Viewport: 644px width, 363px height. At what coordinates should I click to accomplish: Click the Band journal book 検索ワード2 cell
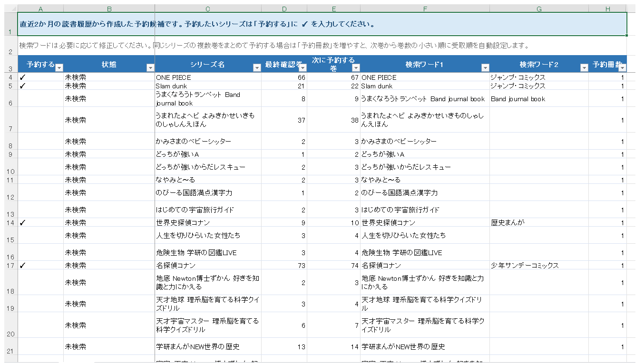click(x=539, y=98)
